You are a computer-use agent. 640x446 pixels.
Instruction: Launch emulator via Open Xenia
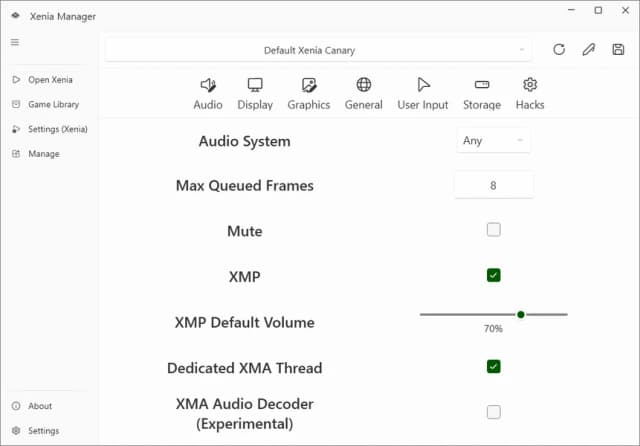click(x=50, y=80)
